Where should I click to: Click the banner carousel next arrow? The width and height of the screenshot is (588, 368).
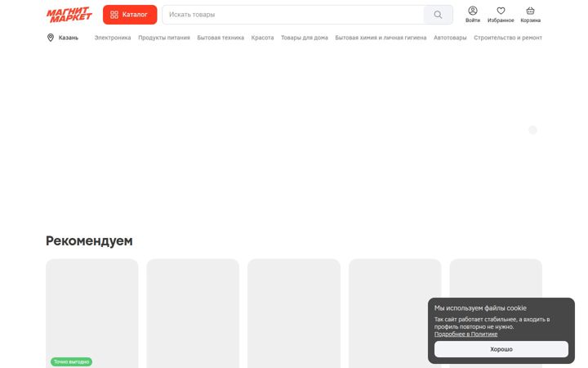[532, 130]
